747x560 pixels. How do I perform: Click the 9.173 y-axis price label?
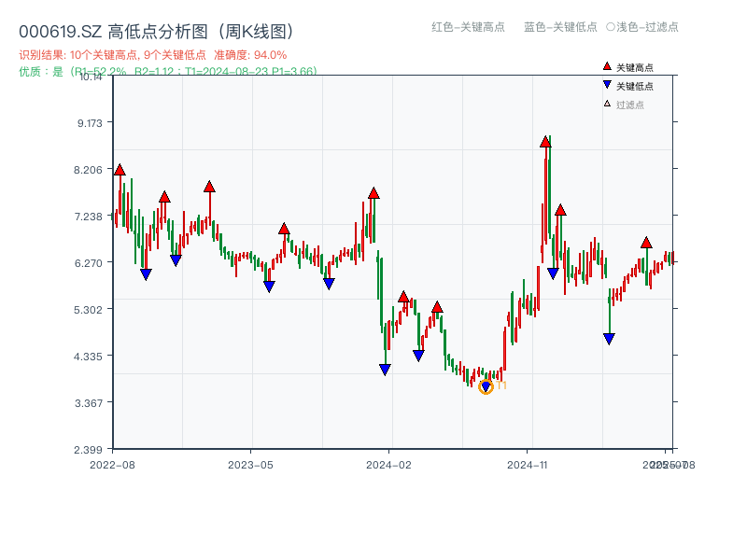[89, 125]
